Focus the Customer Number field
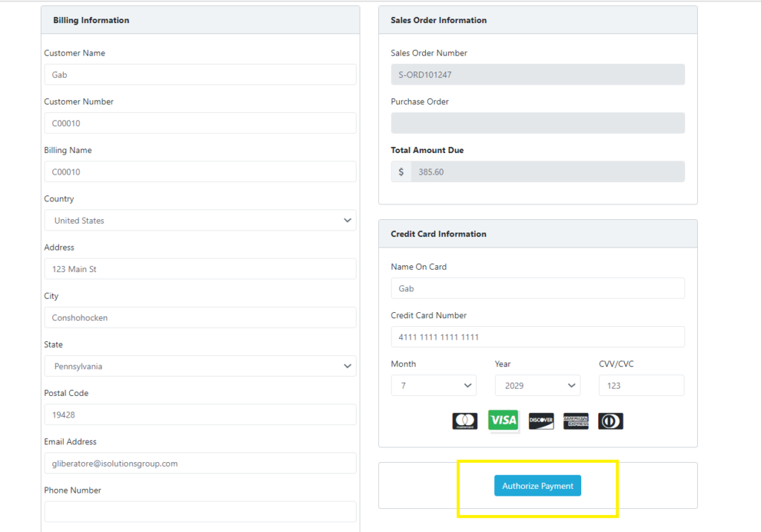761x532 pixels. [199, 123]
